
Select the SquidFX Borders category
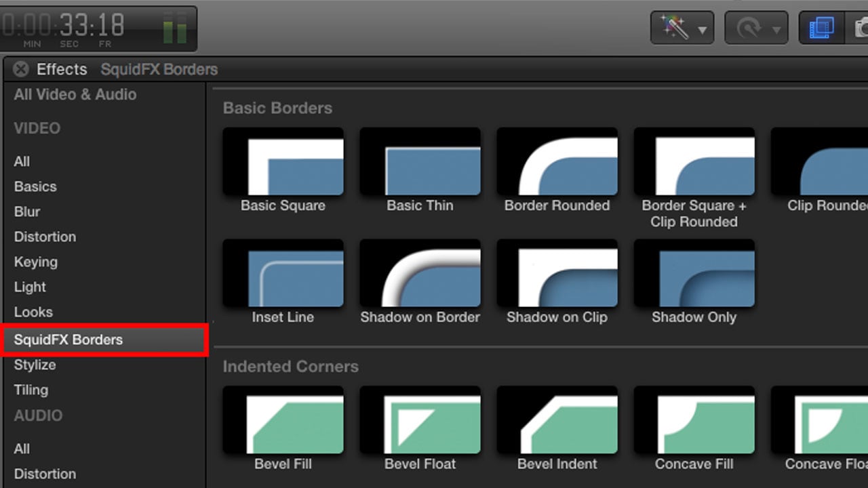point(104,340)
